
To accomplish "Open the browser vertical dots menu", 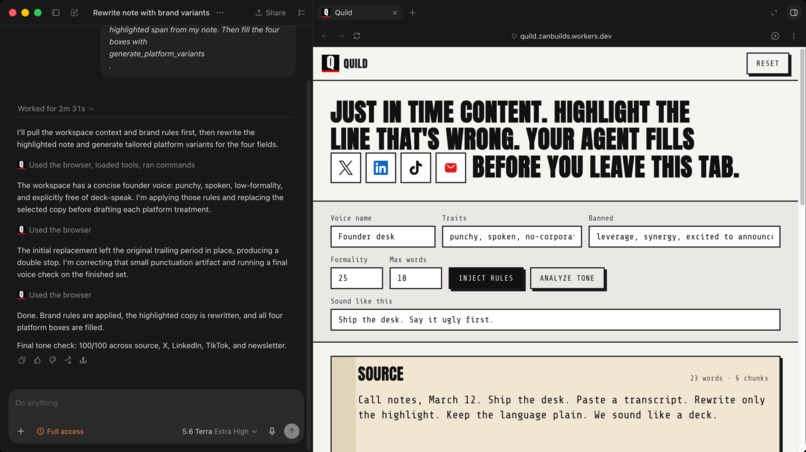I will 794,36.
